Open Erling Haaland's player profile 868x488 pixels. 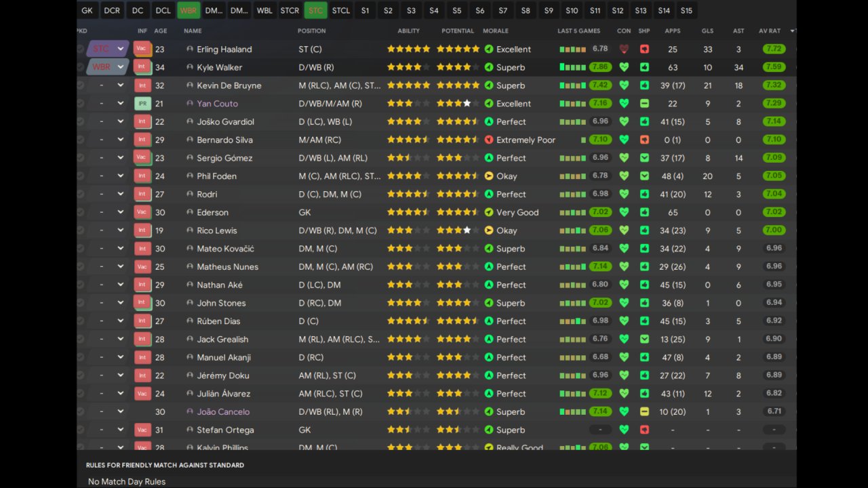[224, 49]
